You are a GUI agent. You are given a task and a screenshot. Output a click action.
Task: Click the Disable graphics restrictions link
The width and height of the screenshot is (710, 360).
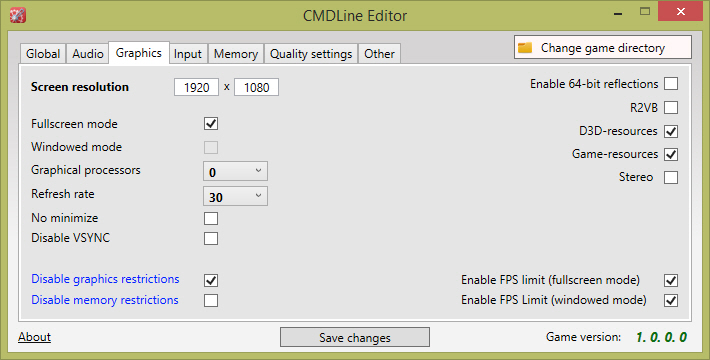coord(105,279)
